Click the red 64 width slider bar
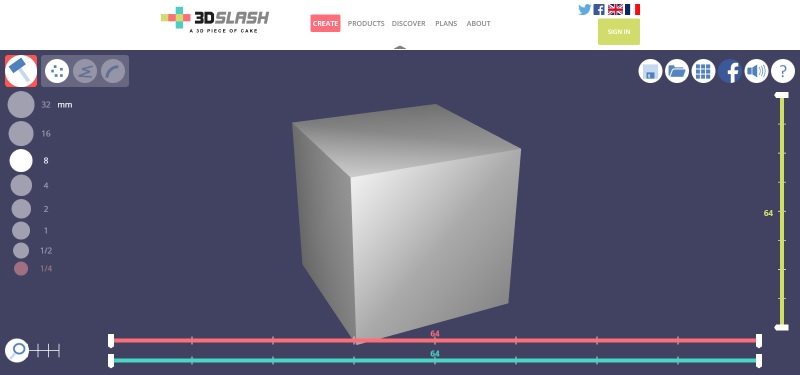The width and height of the screenshot is (800, 375). 435,340
